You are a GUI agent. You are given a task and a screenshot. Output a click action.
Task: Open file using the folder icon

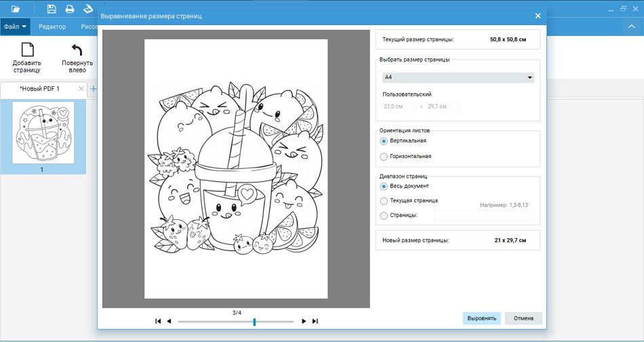16,9
